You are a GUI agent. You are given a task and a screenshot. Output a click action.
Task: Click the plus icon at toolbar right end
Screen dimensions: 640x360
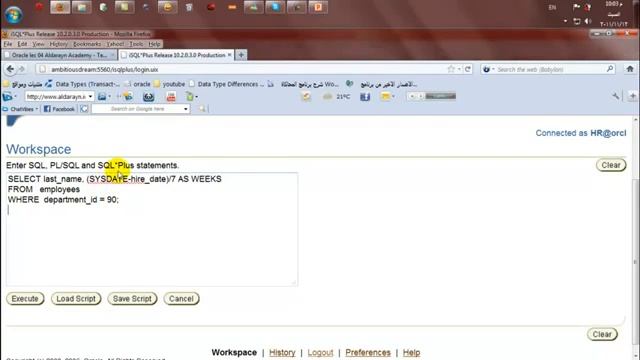pyautogui.click(x=632, y=96)
